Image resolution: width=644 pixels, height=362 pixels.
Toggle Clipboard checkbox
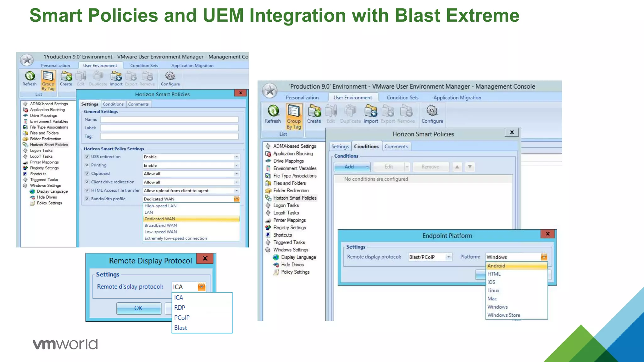87,173
